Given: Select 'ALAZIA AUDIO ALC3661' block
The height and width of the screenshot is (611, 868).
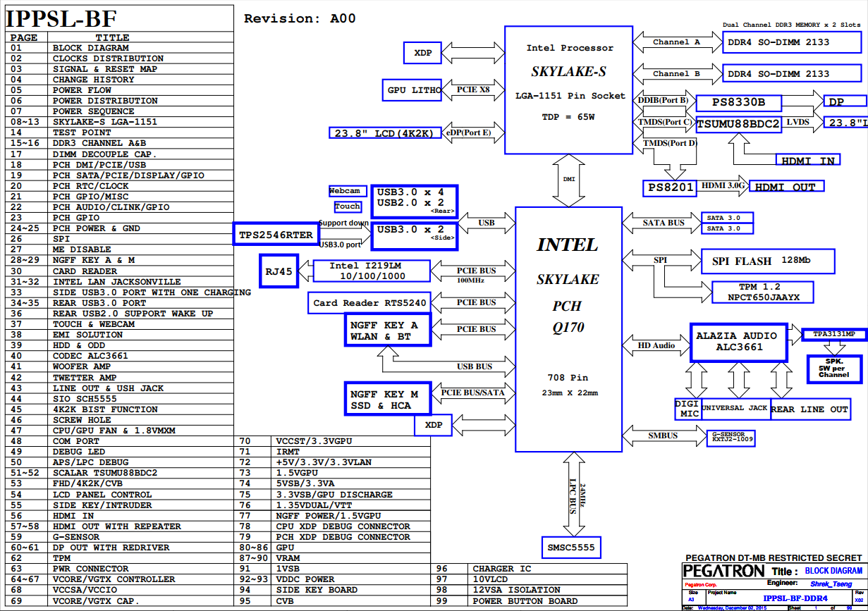Looking at the screenshot, I should tap(738, 342).
